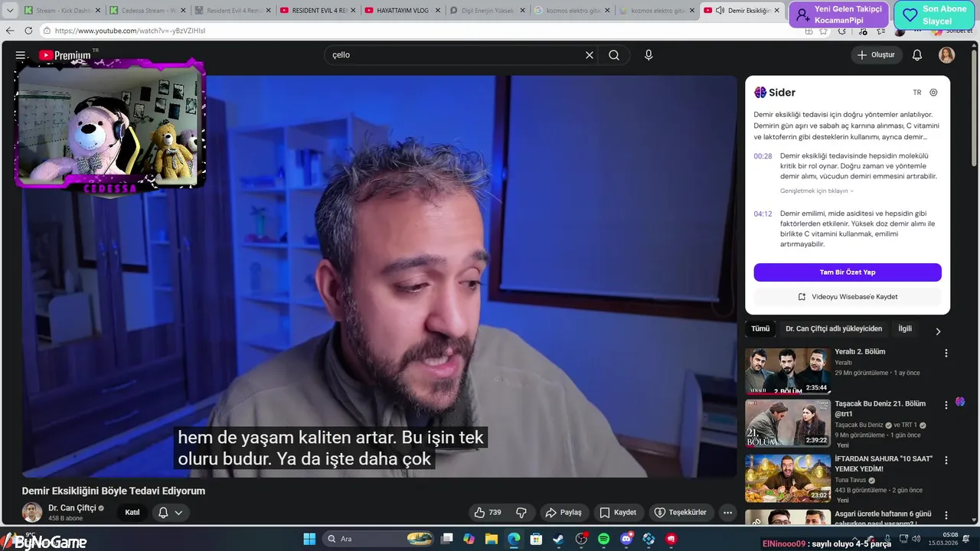Click the 'Katıl' join button
Image resolution: width=980 pixels, height=551 pixels.
pos(132,513)
